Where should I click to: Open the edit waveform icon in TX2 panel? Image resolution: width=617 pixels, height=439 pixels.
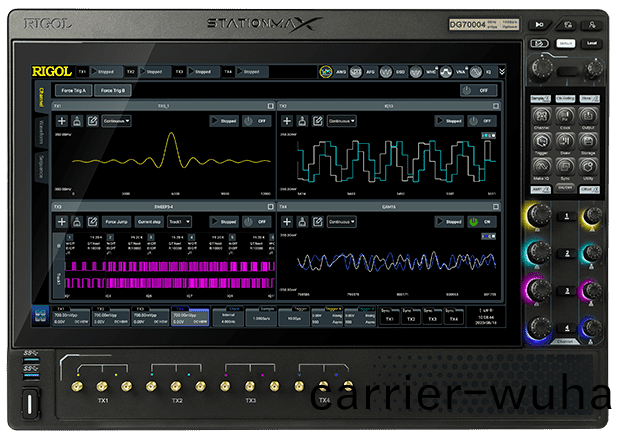pos(318,121)
